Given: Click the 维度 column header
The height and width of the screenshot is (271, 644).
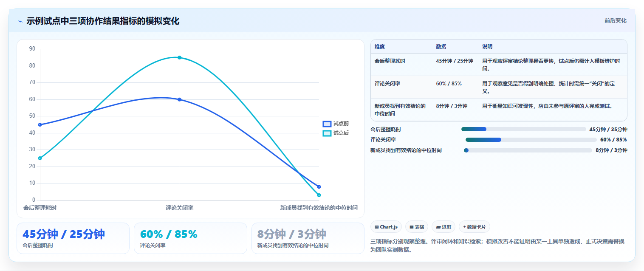Looking at the screenshot, I should 380,47.
